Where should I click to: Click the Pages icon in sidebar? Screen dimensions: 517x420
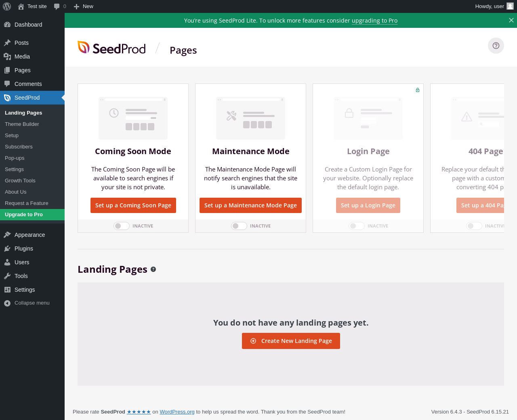(7, 70)
